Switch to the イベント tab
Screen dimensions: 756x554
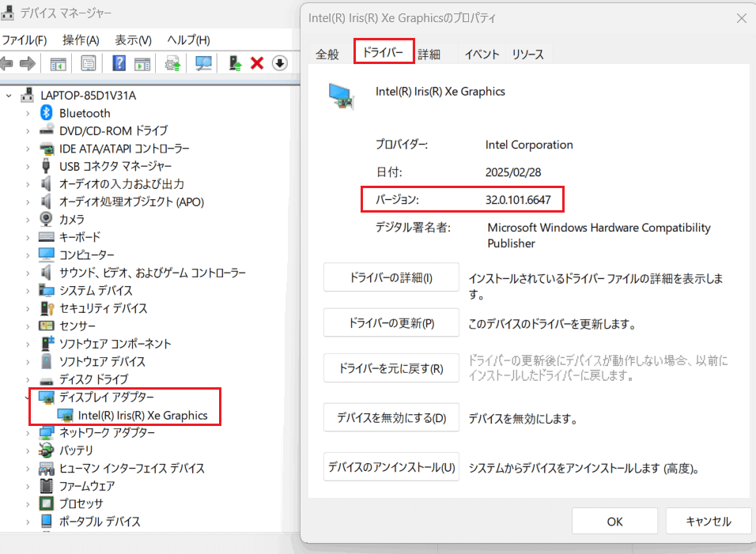point(482,54)
